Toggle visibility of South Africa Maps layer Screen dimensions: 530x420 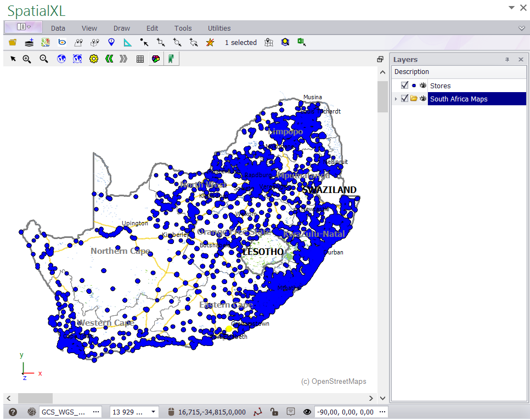[x=422, y=99]
